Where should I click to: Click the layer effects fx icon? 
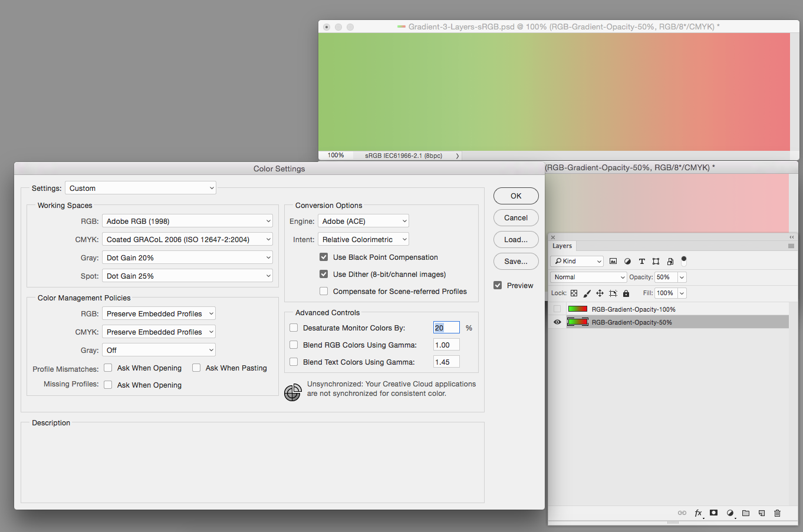coord(698,513)
